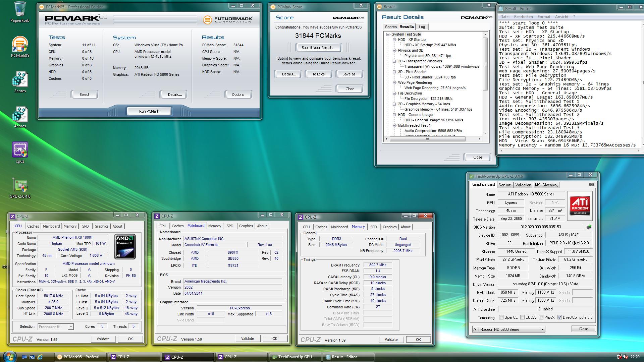This screenshot has width=644, height=362.
Task: Switch to Scores tab in Result Details
Action: (x=390, y=27)
